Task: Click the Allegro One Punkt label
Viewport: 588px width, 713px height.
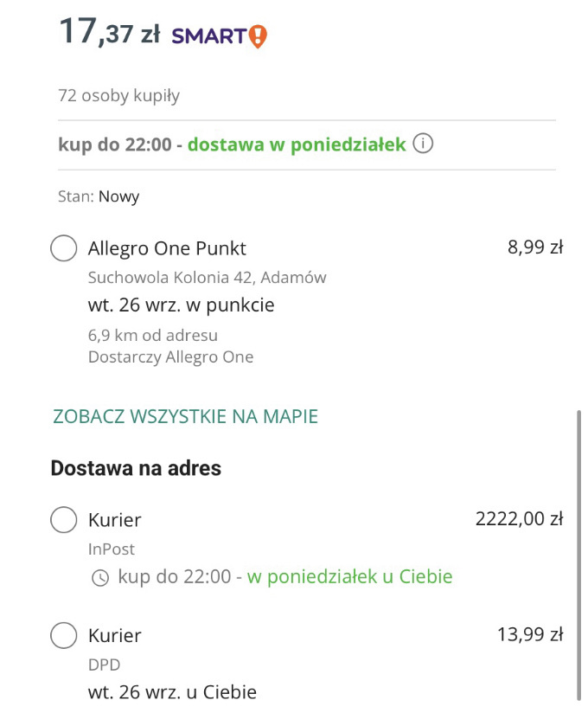Action: click(167, 248)
